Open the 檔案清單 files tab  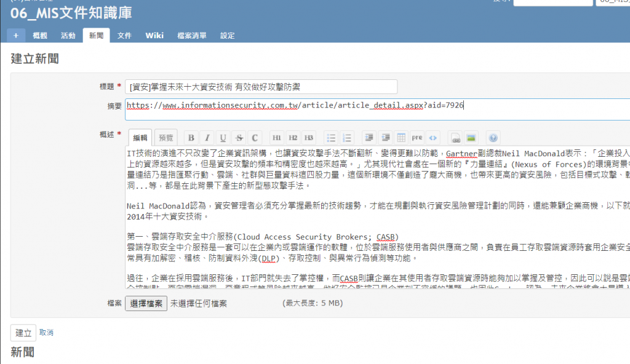click(192, 36)
